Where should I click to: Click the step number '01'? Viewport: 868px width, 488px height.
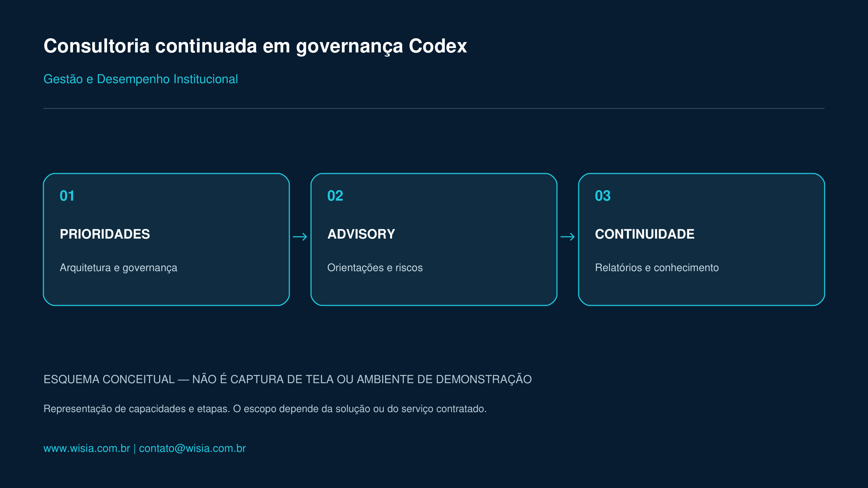click(67, 196)
